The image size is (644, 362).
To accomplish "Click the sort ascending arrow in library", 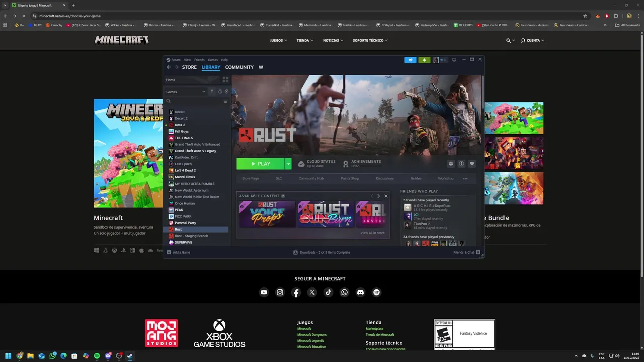I will tap(212, 92).
